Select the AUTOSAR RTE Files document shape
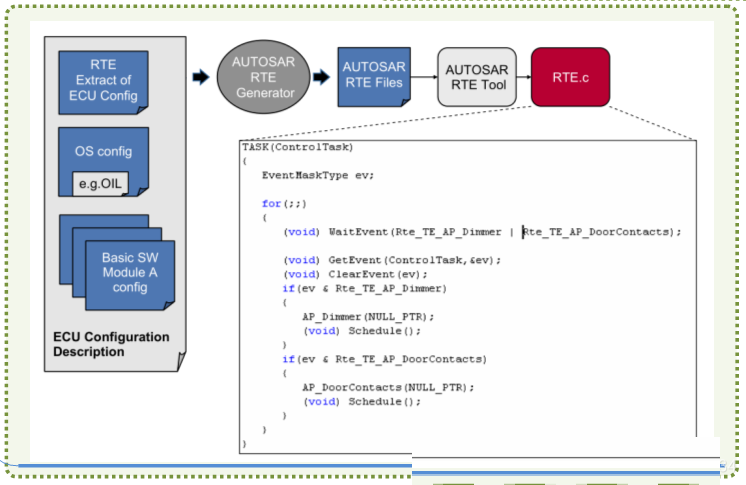This screenshot has width=746, height=485. point(374,77)
